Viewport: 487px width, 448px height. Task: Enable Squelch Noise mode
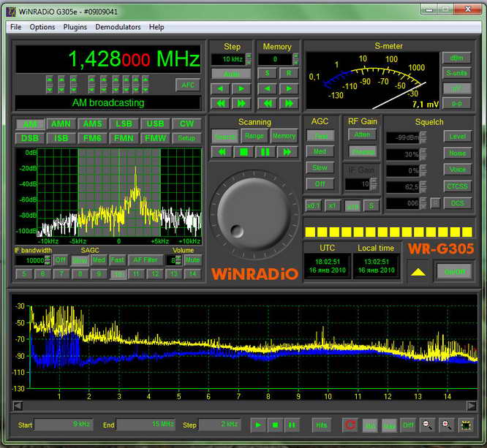point(458,153)
